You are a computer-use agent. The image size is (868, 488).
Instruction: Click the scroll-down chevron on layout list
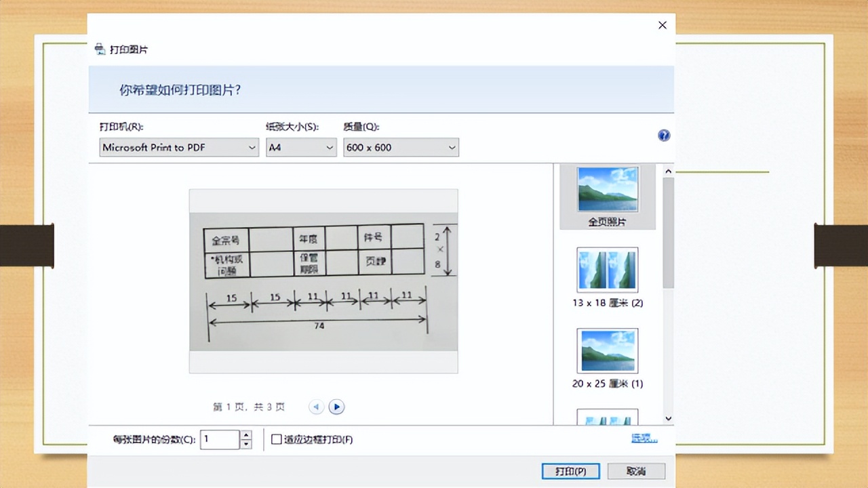click(x=668, y=418)
